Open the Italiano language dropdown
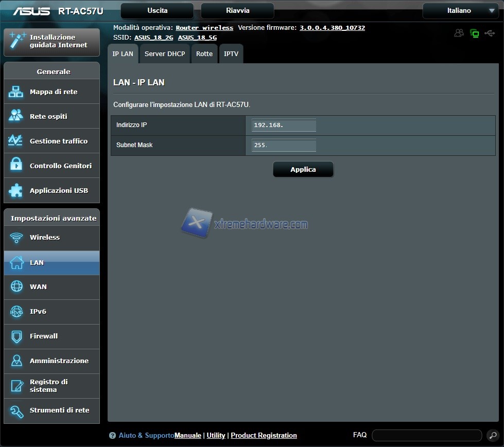504x447 pixels. [x=460, y=11]
